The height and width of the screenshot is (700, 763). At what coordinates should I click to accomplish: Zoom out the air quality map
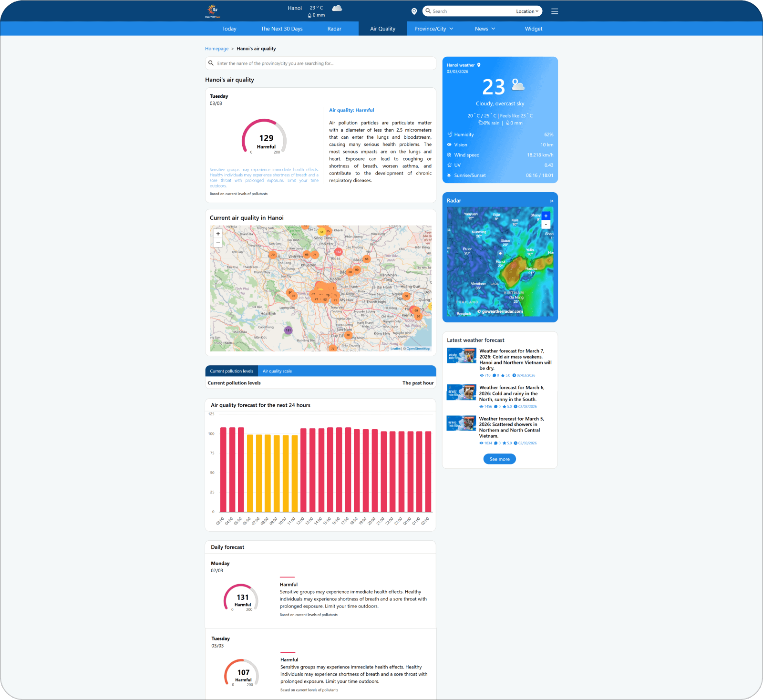point(217,243)
